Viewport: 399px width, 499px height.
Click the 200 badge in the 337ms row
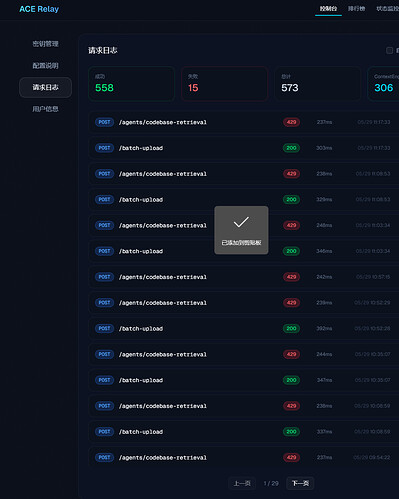[291, 432]
